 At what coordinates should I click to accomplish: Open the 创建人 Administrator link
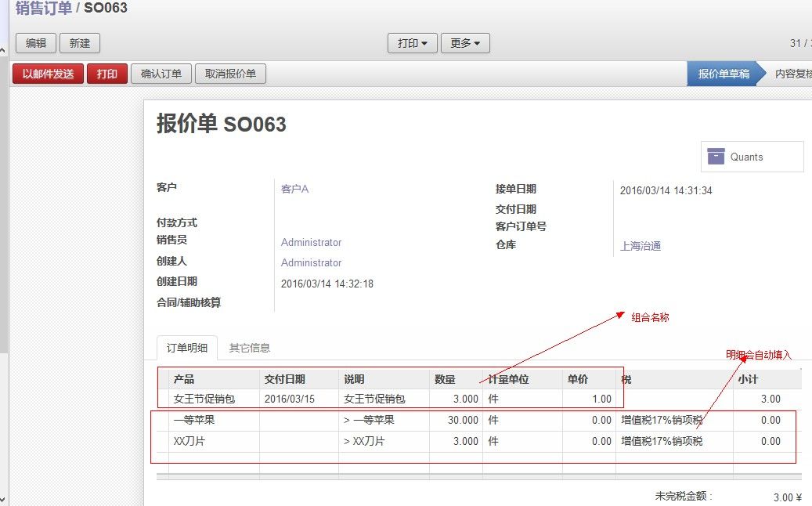311,262
